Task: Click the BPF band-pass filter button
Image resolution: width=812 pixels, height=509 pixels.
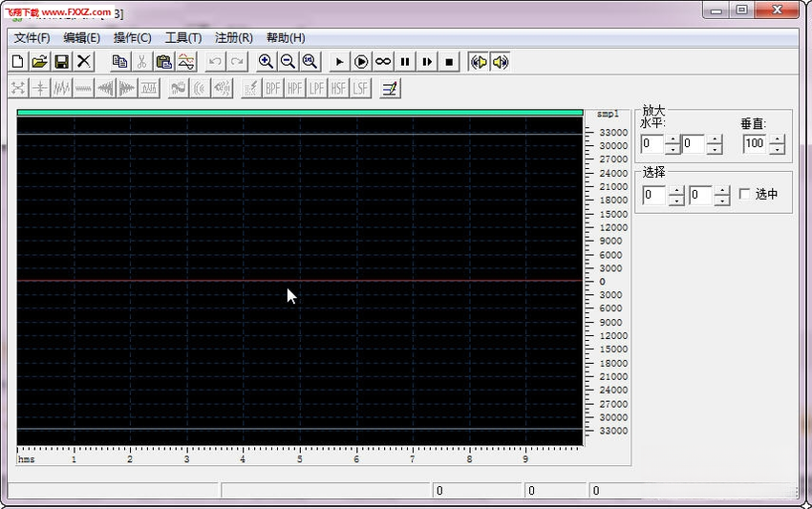Action: (273, 89)
